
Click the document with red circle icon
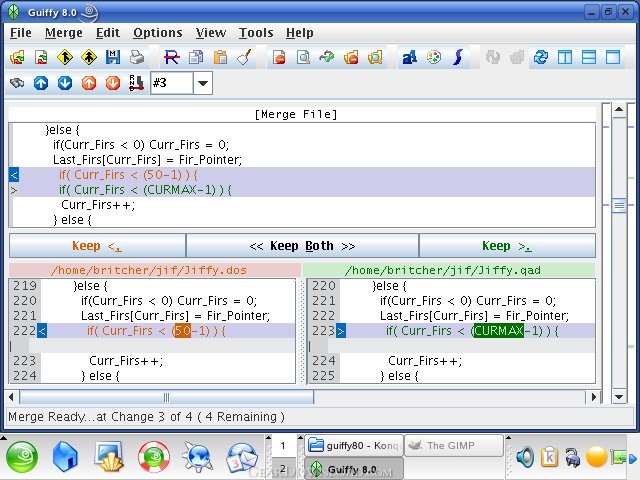[x=279, y=57]
